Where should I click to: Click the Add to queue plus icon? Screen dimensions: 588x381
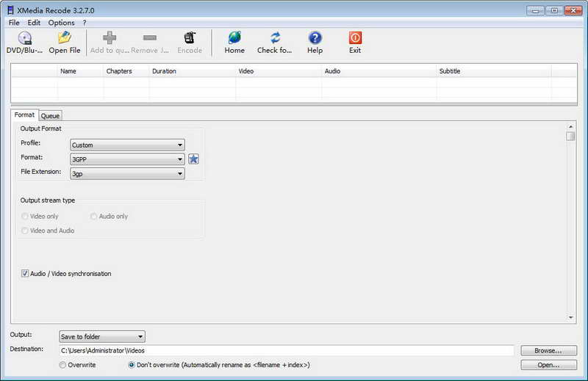110,38
